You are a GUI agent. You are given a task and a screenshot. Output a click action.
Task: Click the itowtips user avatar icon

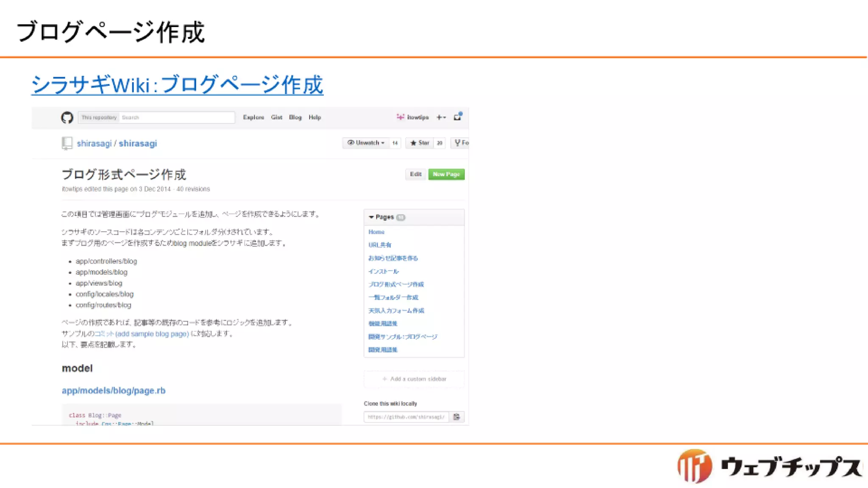click(400, 117)
